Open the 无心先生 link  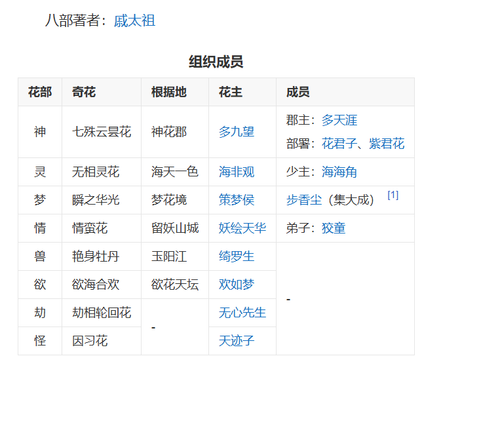click(x=242, y=313)
